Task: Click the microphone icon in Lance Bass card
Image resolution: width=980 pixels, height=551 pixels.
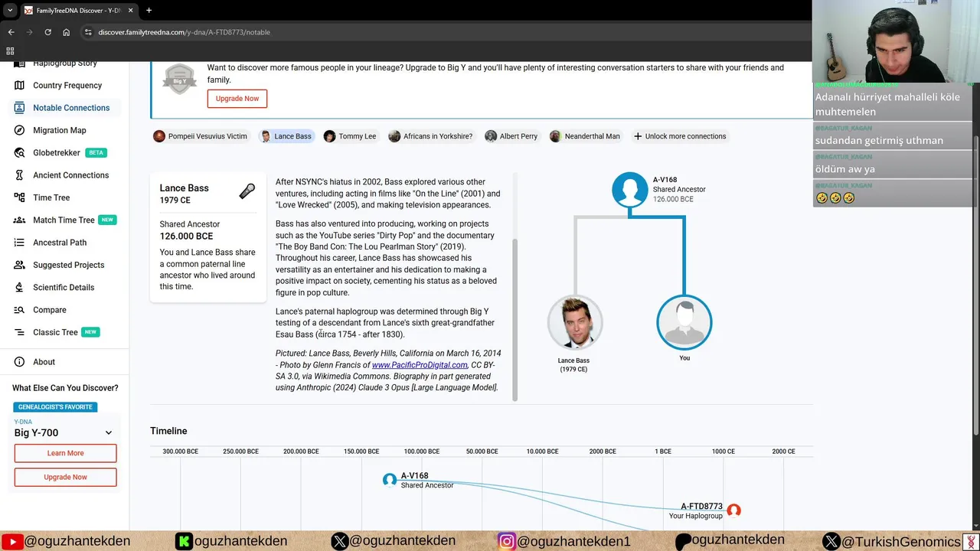Action: click(x=247, y=191)
